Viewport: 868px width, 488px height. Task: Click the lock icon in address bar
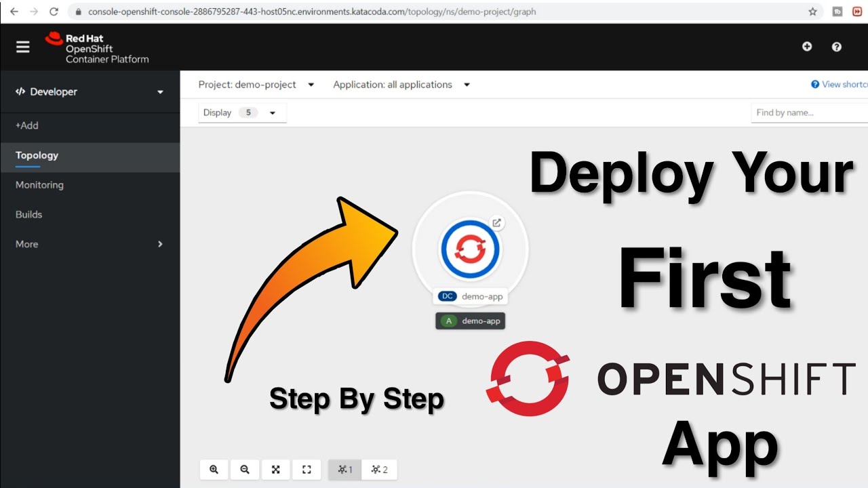pos(79,12)
